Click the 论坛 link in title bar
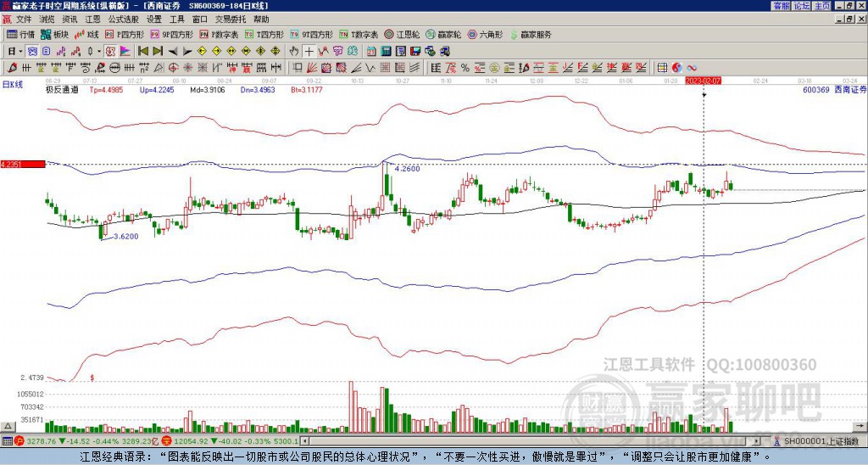Viewport: 868px width, 465px height. coord(801,6)
